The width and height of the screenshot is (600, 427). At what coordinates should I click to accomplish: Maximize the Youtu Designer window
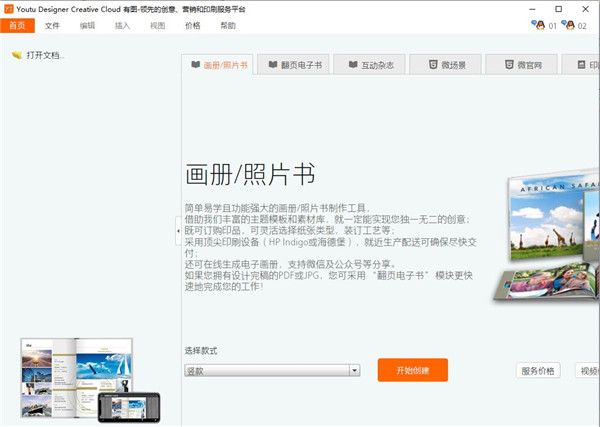point(559,9)
